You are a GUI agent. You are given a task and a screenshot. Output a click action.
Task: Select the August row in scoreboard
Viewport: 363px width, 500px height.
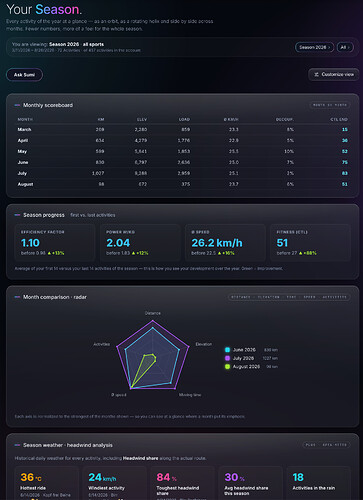click(x=182, y=184)
